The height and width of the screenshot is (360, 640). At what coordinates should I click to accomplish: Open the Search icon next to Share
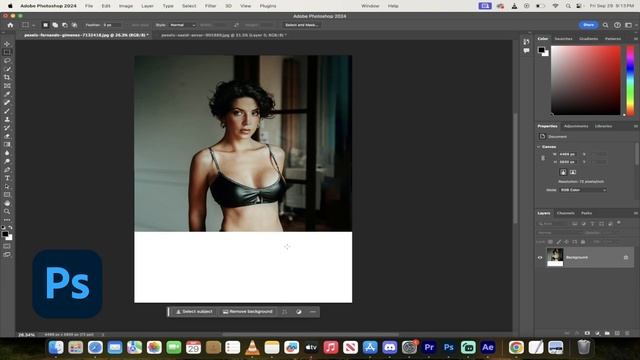tap(605, 25)
